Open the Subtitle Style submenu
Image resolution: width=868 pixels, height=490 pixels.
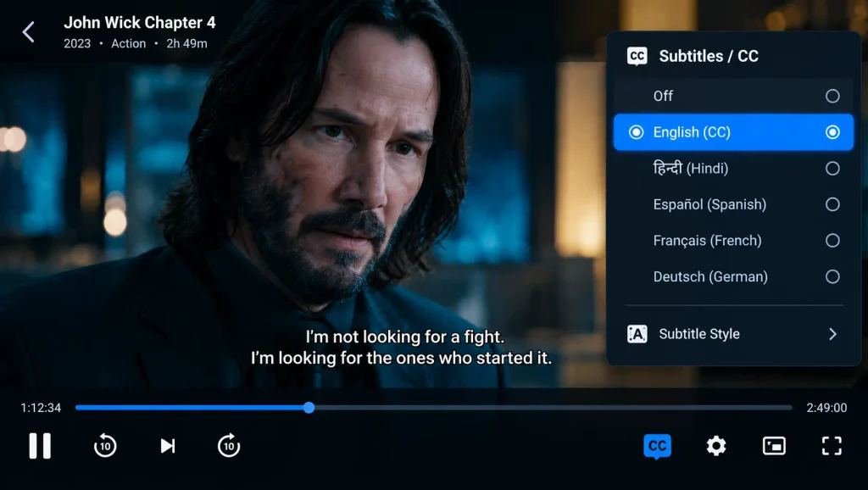[733, 334]
